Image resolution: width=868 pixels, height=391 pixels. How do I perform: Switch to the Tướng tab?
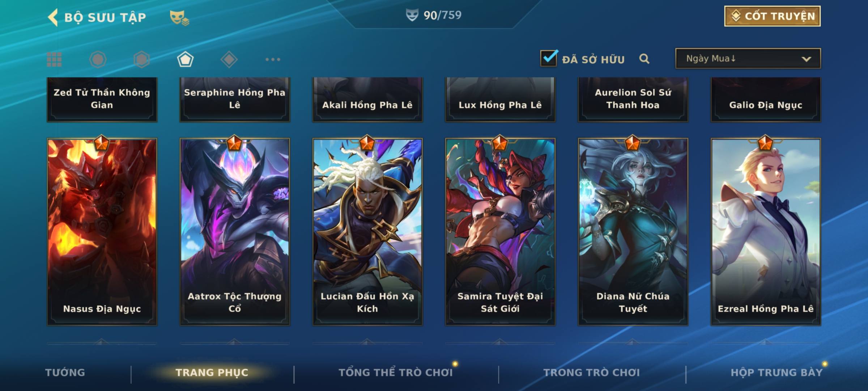coord(65,373)
